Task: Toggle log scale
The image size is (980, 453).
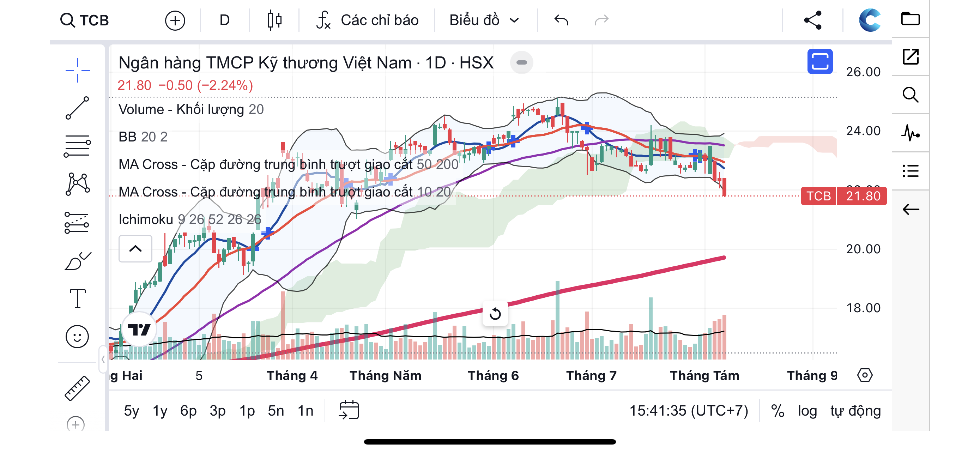Action: coord(807,411)
